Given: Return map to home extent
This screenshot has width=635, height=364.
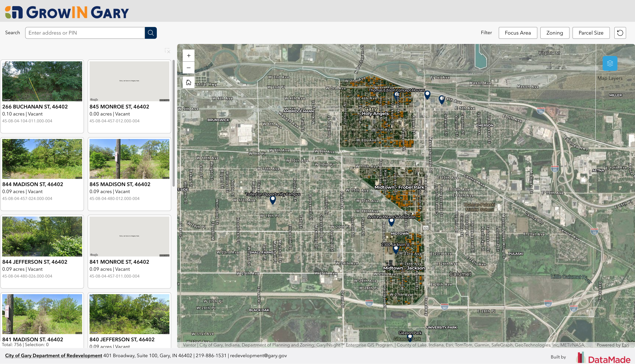Looking at the screenshot, I should coord(189,82).
